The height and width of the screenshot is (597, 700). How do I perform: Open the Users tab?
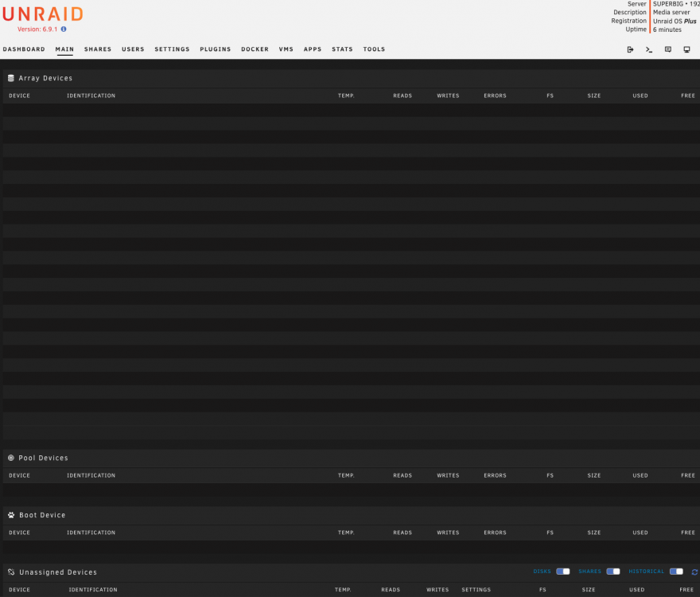click(x=133, y=49)
